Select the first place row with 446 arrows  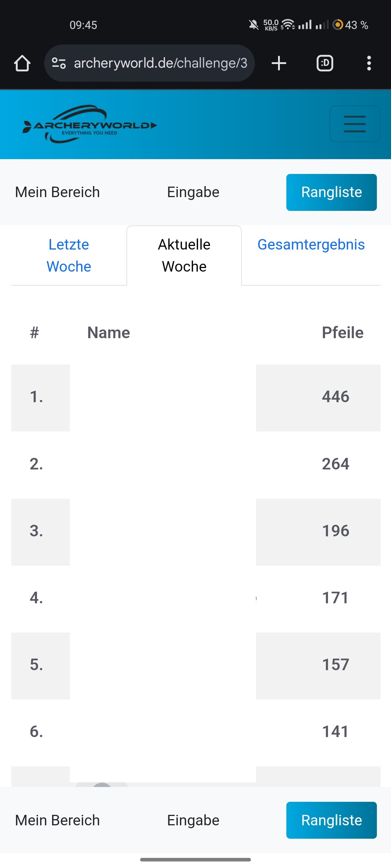[x=195, y=397]
